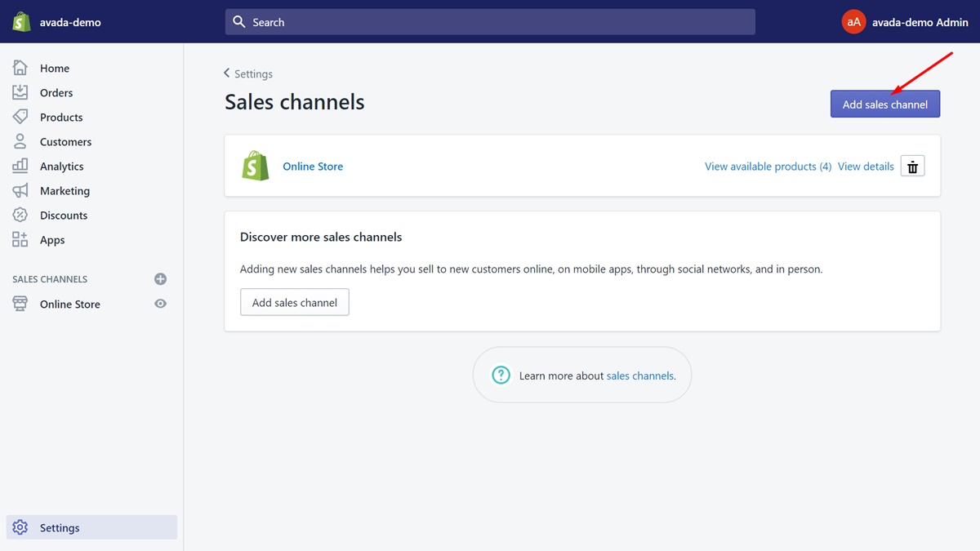
Task: Open the avada-demo Admin account menu
Action: [x=905, y=22]
